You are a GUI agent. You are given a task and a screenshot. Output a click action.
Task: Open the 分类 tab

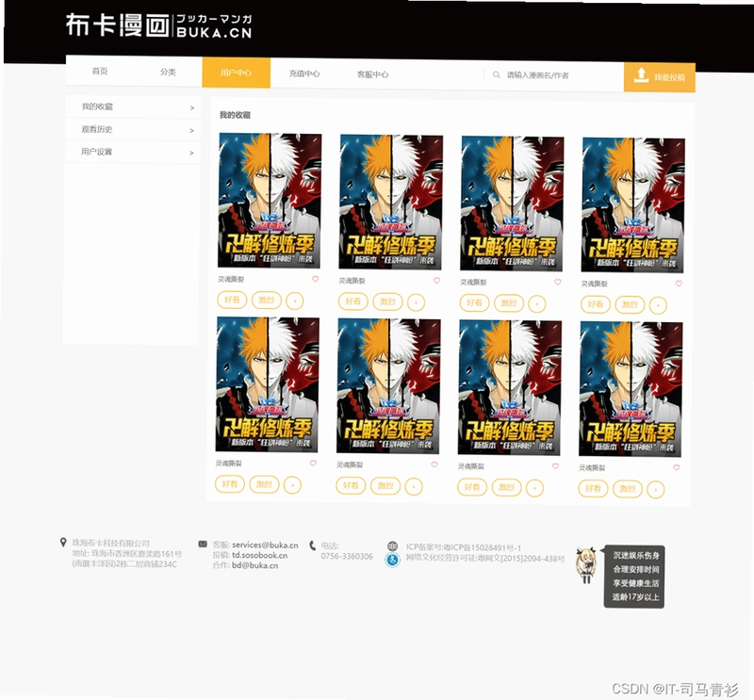point(168,73)
